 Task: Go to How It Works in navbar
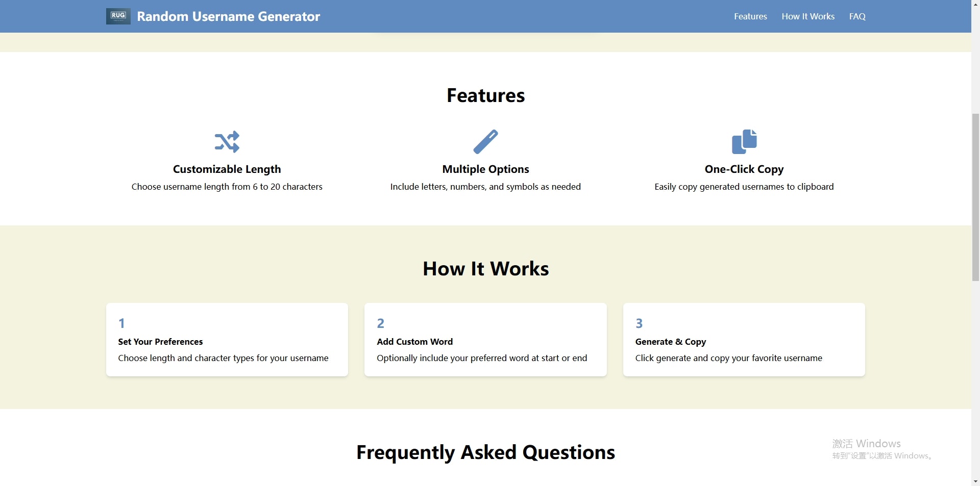pyautogui.click(x=808, y=16)
